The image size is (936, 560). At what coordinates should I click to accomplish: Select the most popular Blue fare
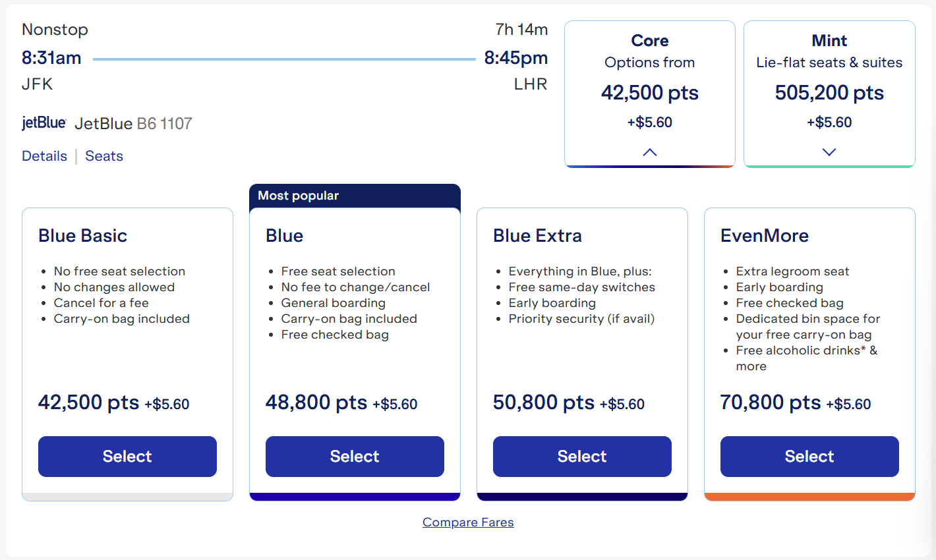pyautogui.click(x=355, y=456)
